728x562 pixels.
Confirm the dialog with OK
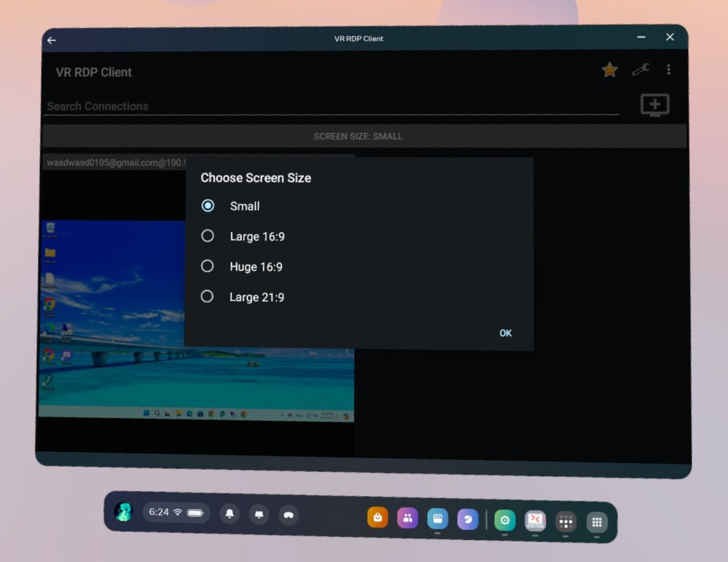(x=505, y=333)
